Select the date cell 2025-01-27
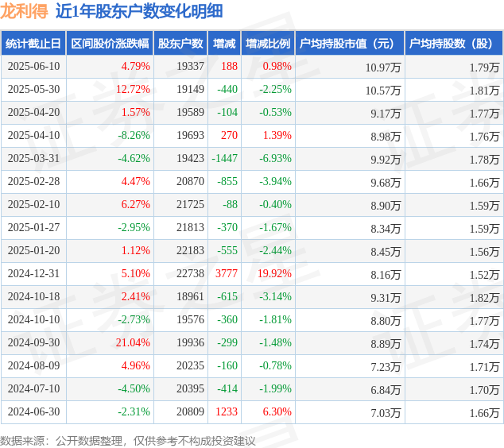 point(33,228)
